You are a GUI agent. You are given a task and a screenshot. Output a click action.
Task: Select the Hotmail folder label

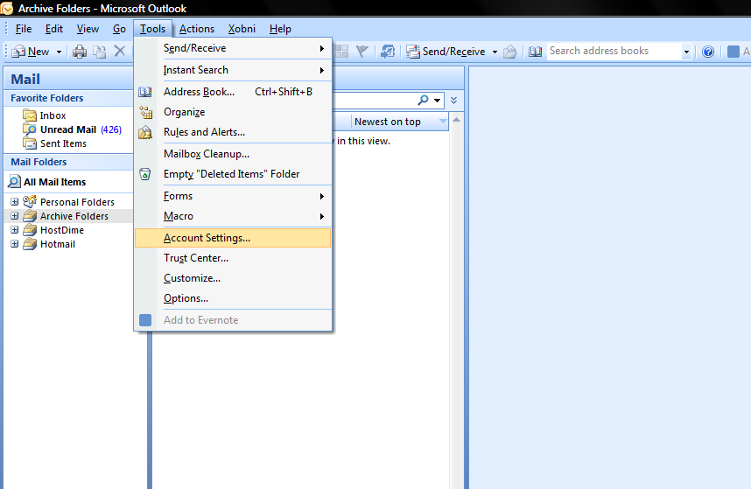coord(57,244)
